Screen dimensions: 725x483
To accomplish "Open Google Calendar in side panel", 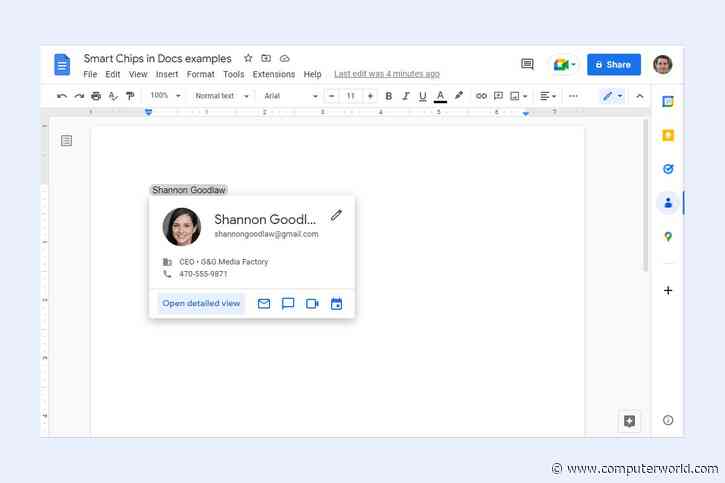I will tap(668, 101).
